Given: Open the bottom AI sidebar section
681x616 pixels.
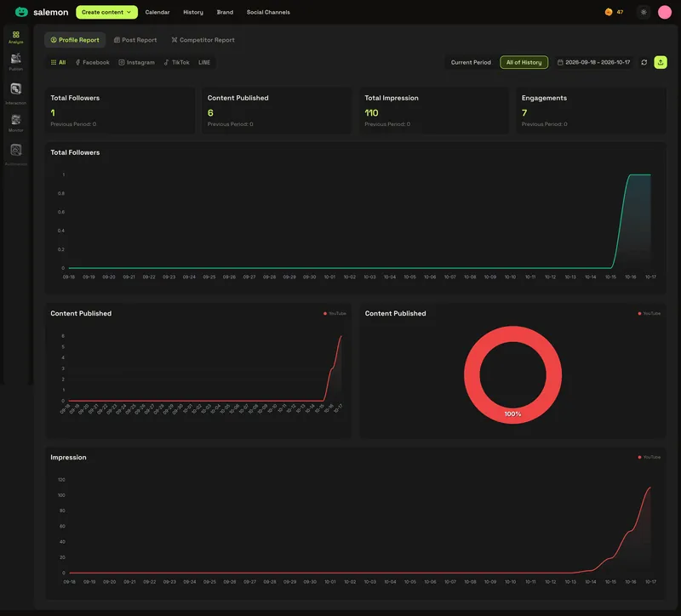Looking at the screenshot, I should click(x=16, y=155).
